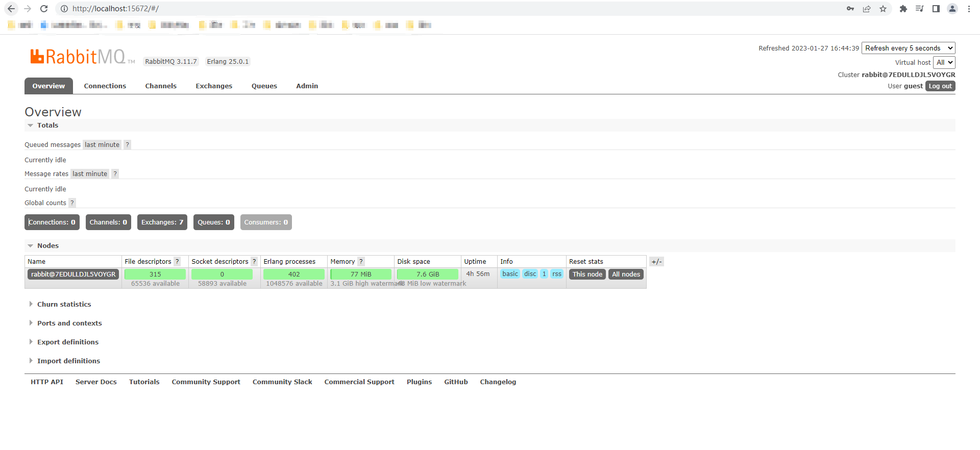Viewport: 980px width, 450px height.
Task: Click the disc info tag
Action: point(530,274)
